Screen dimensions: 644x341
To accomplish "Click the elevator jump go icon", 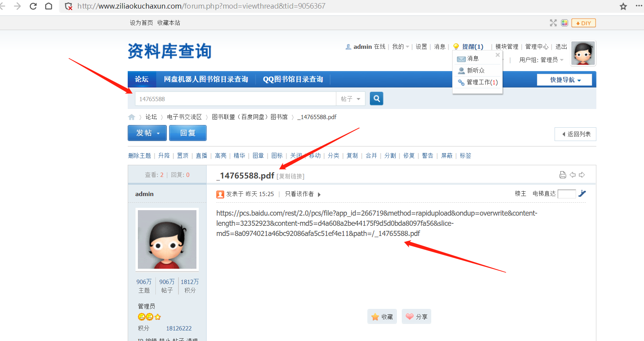I will click(x=582, y=193).
